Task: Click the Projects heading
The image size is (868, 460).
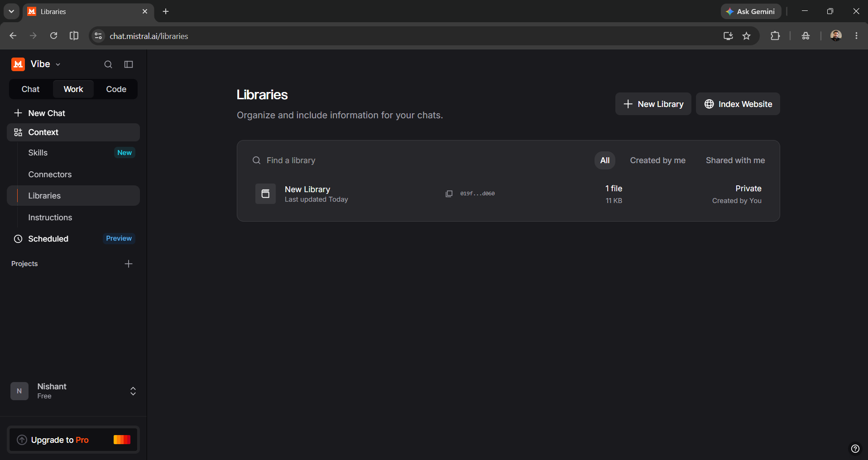Action: pyautogui.click(x=24, y=264)
